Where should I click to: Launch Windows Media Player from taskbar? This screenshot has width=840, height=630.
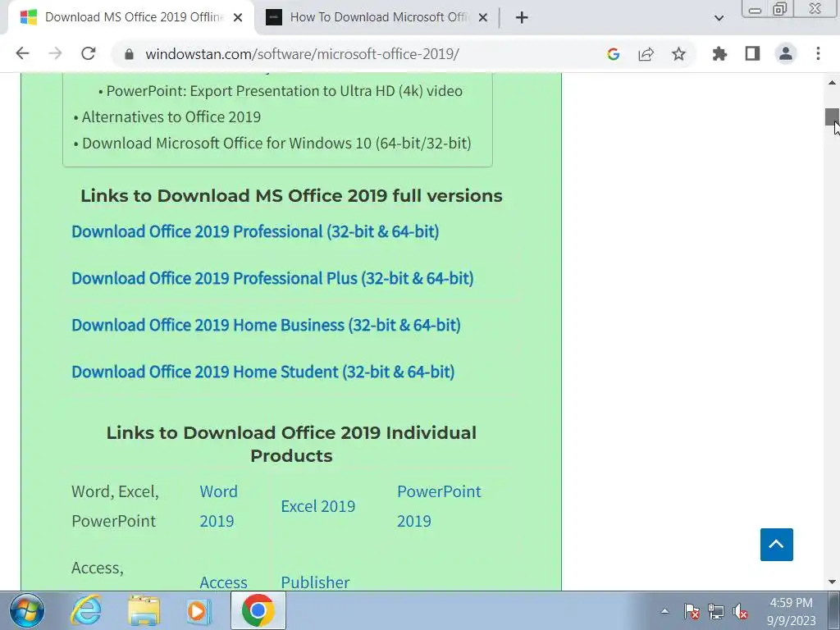(x=199, y=610)
